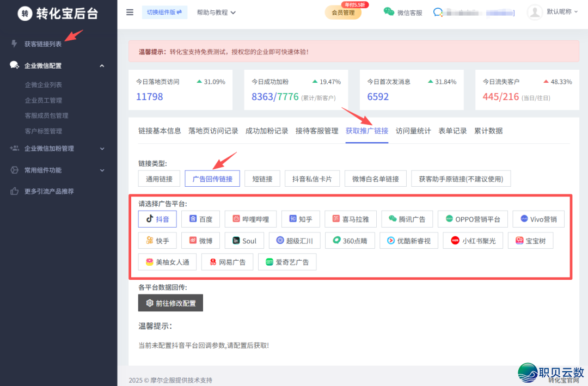The image size is (588, 386).
Task: Select the 抖音 ad platform
Action: coord(157,219)
